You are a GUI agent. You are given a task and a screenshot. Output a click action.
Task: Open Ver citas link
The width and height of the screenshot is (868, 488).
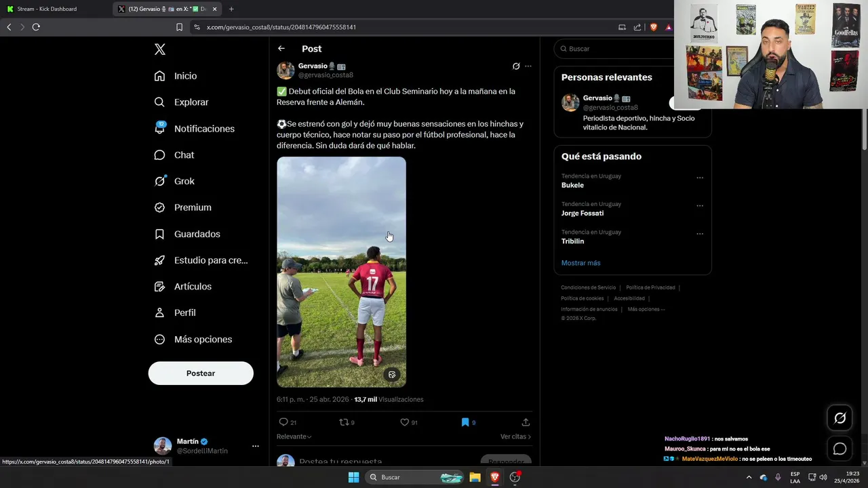(x=515, y=436)
